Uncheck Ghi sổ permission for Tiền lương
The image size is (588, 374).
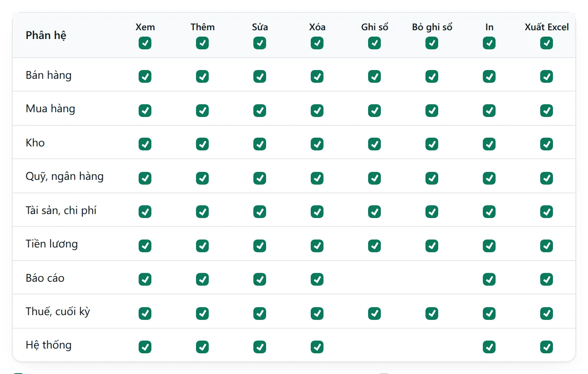374,246
